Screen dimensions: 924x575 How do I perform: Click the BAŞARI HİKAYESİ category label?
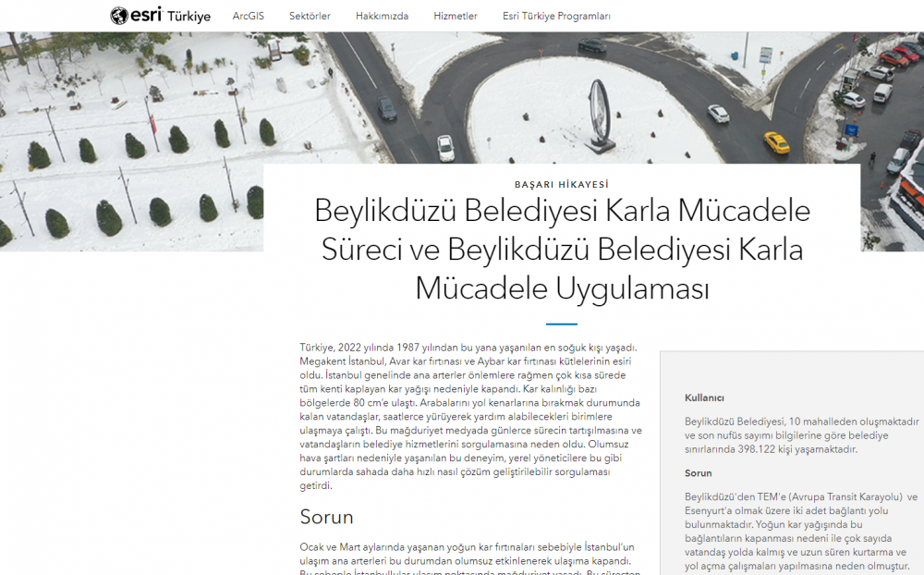pos(561,184)
